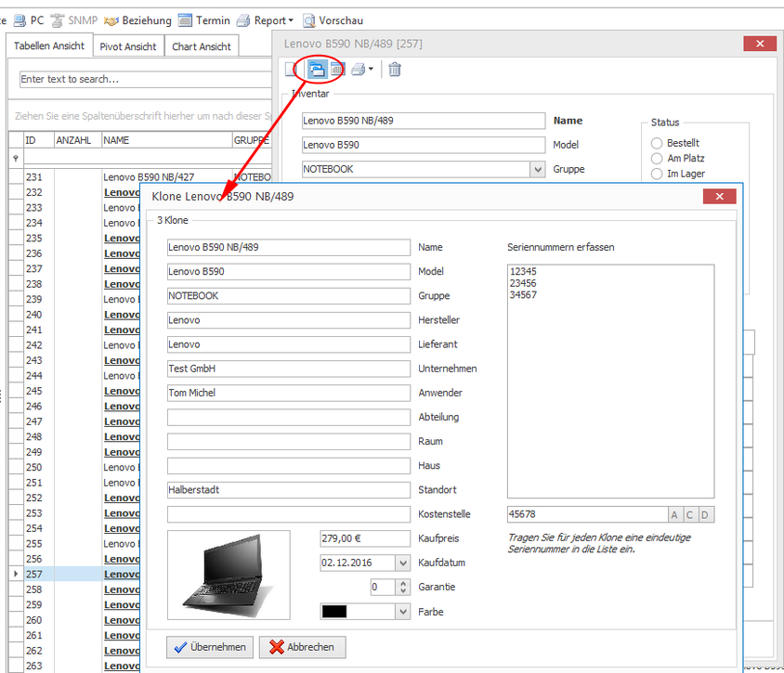Click the Unternehmen field showing Test GmbH
The height and width of the screenshot is (673, 784).
[x=289, y=369]
